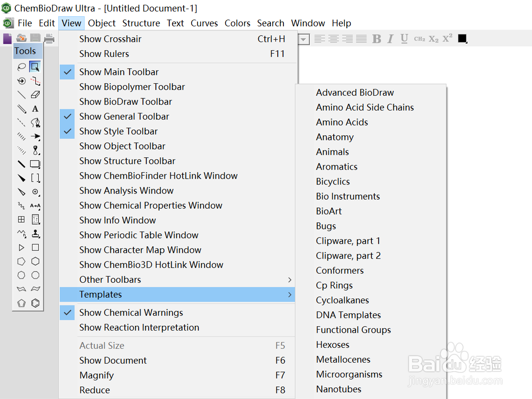Select the Cyclobutane ring tool
The width and height of the screenshot is (532, 399).
tap(35, 248)
